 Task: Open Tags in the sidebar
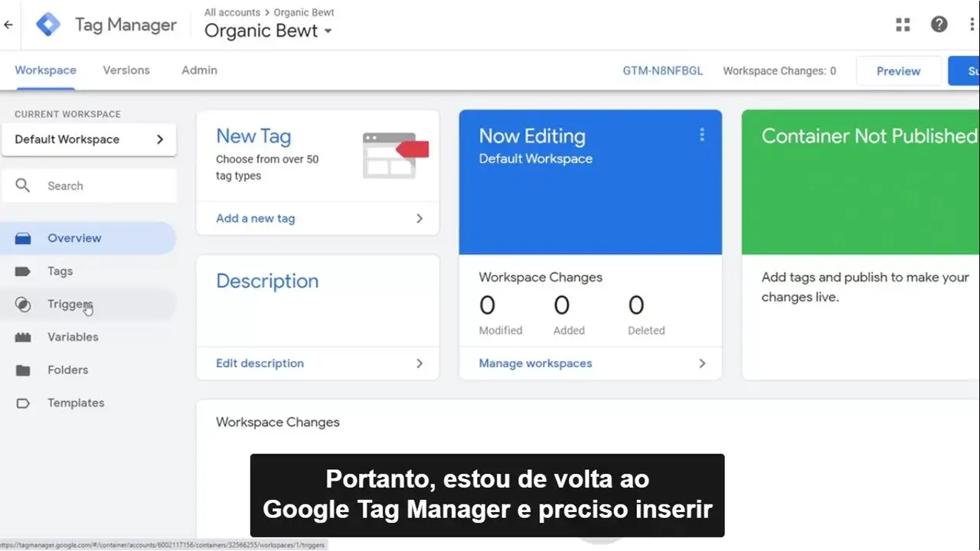point(89,271)
